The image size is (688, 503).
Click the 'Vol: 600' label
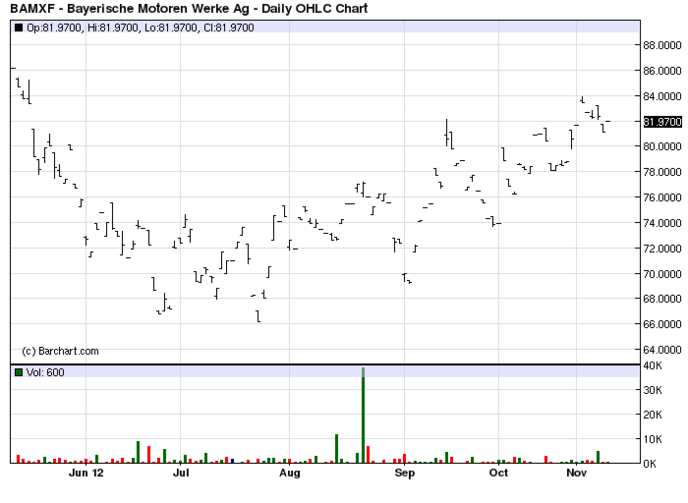(45, 372)
